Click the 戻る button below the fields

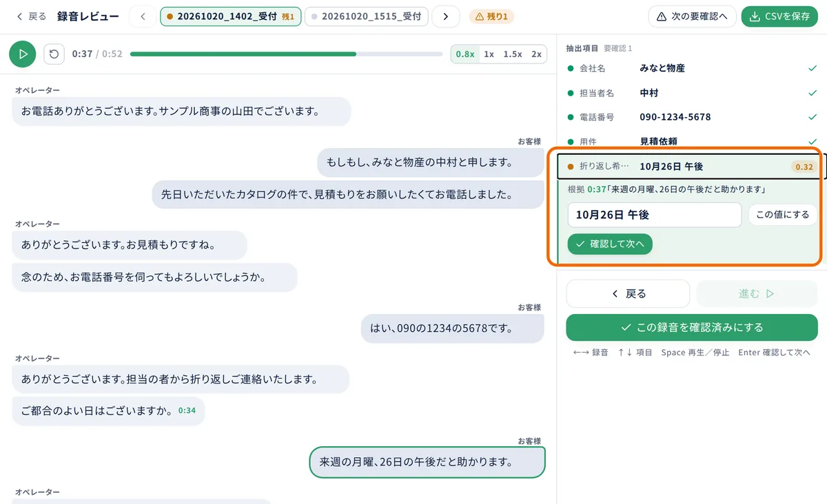pyautogui.click(x=628, y=294)
